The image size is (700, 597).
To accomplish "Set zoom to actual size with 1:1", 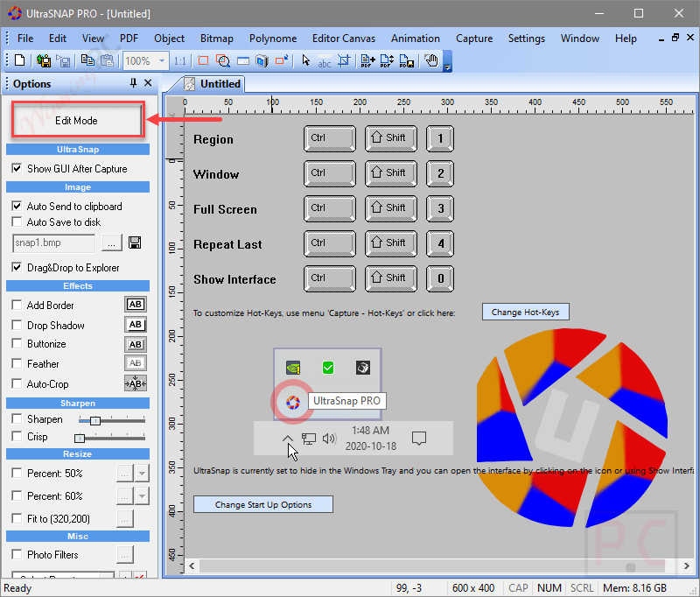I will 180,60.
